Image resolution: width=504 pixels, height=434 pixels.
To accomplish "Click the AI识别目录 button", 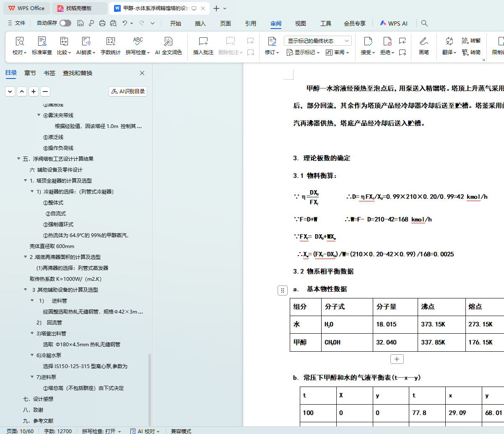I will tap(128, 91).
